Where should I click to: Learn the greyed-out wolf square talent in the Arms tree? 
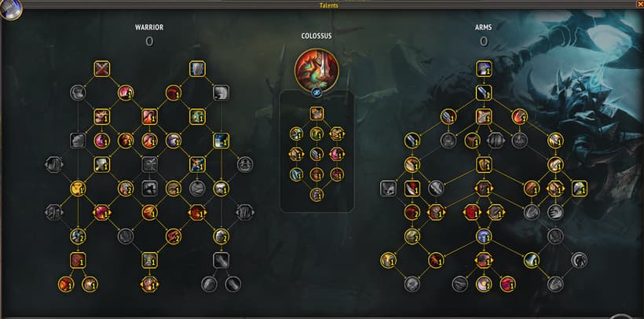pyautogui.click(x=388, y=189)
